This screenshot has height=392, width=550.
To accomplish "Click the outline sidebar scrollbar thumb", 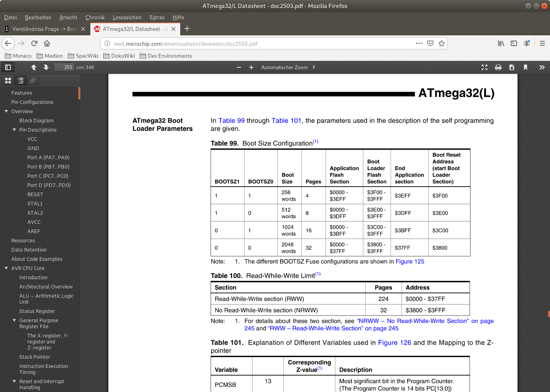I will tap(79, 93).
